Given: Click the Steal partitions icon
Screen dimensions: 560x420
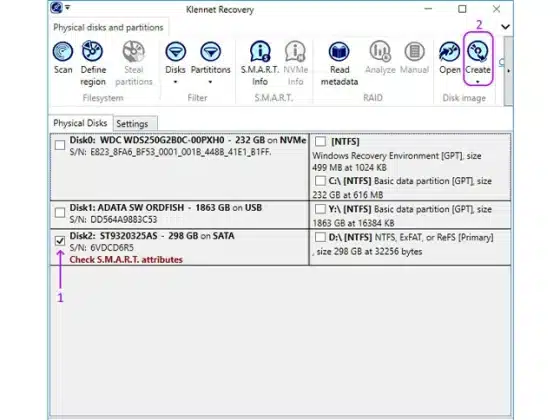Looking at the screenshot, I should coord(134,51).
